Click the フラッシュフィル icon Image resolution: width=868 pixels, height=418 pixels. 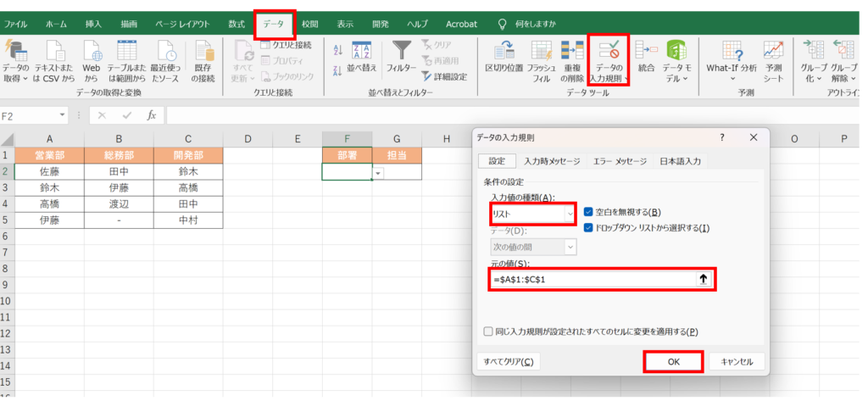541,52
